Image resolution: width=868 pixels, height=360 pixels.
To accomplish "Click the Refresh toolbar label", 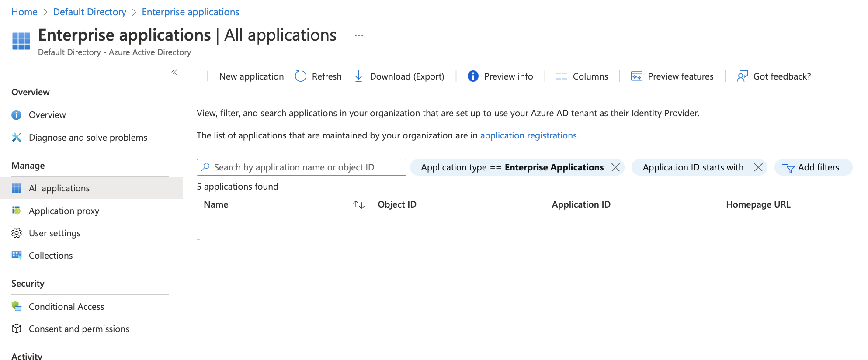I will [327, 76].
